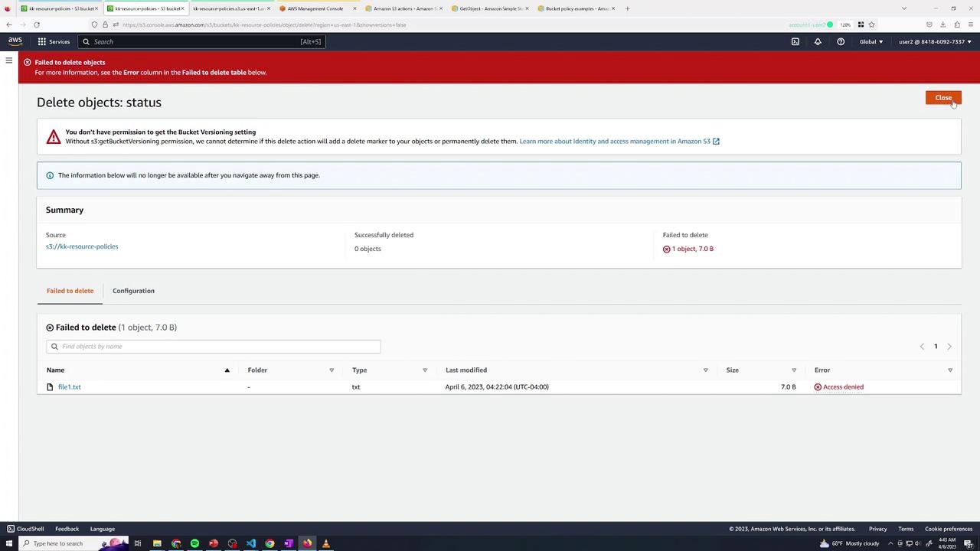
Task: Select page 1 in the pagination
Action: tap(936, 347)
